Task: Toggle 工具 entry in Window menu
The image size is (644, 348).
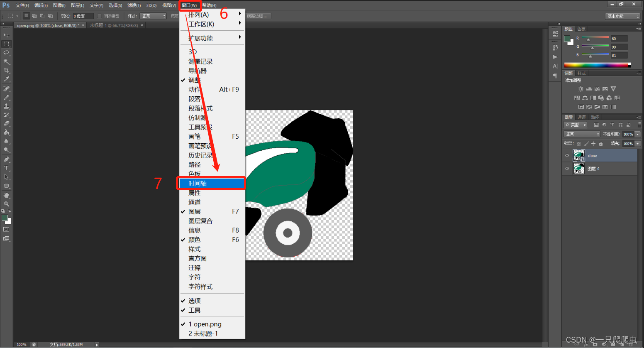Action: pyautogui.click(x=212, y=310)
